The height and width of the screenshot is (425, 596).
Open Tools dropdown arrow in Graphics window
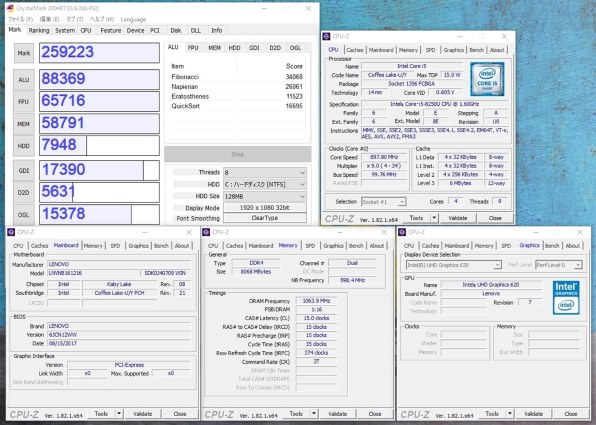coord(510,414)
